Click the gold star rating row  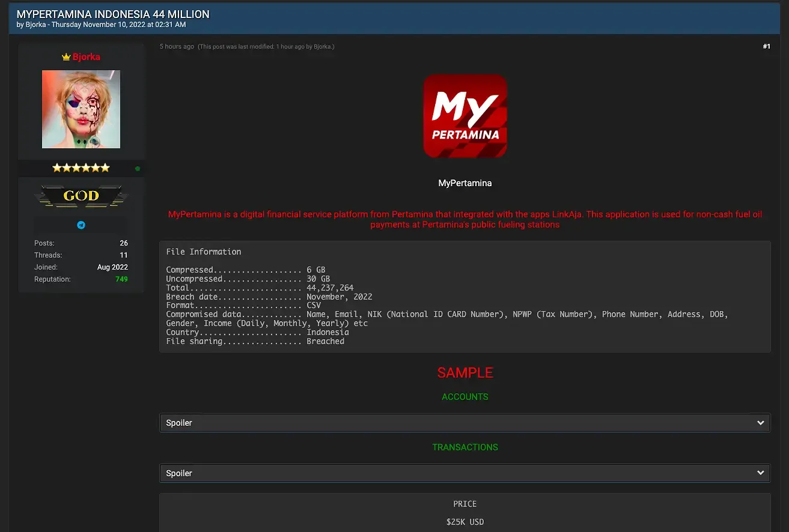[x=81, y=168]
